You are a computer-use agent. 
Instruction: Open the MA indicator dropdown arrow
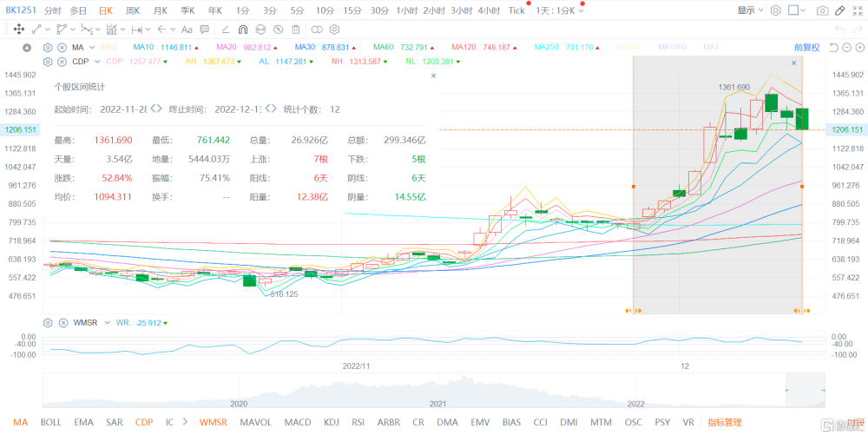click(92, 48)
